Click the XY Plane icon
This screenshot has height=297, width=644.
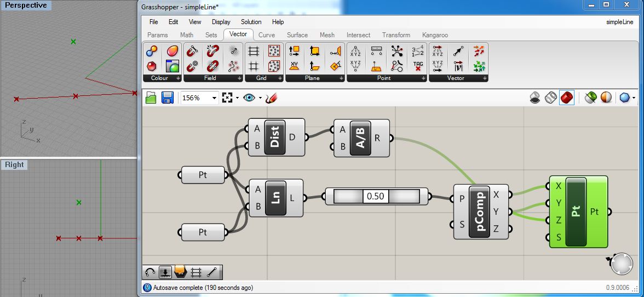(294, 66)
